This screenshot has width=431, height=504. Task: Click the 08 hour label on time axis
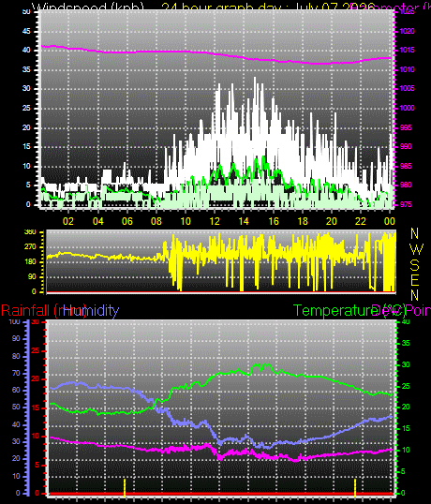[x=156, y=221]
